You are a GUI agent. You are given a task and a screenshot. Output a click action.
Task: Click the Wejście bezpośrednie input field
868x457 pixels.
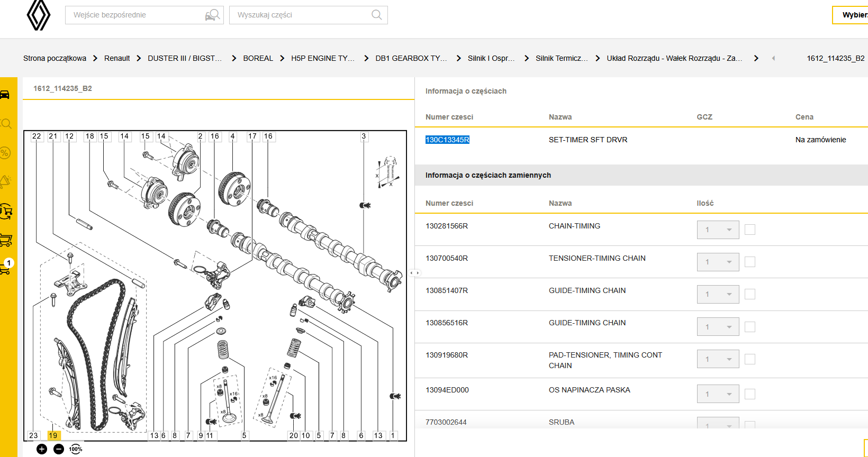135,15
